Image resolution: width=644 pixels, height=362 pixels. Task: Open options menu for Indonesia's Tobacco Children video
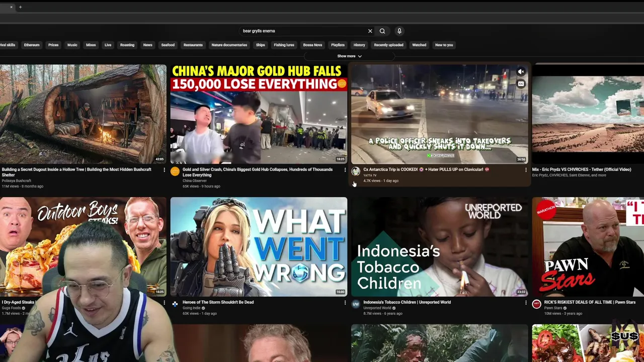tap(526, 303)
